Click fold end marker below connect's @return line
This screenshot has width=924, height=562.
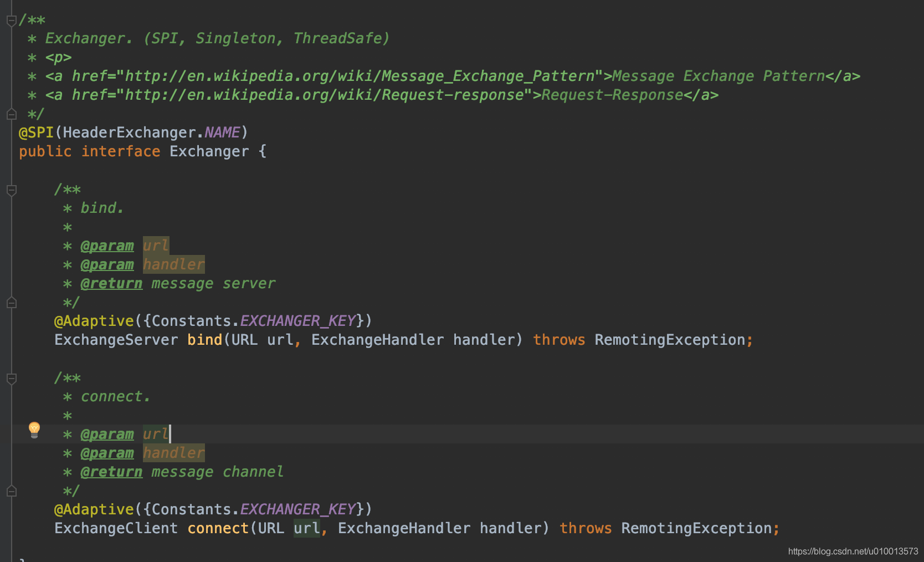click(11, 491)
